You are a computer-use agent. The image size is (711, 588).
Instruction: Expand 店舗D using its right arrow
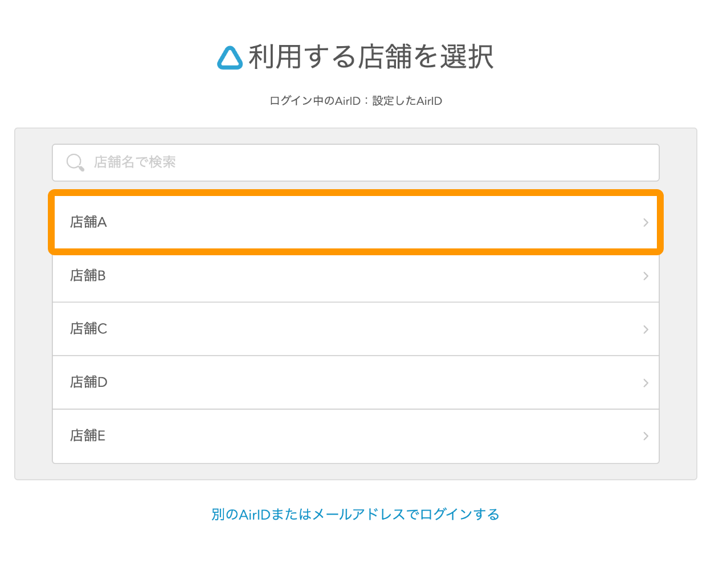click(645, 383)
